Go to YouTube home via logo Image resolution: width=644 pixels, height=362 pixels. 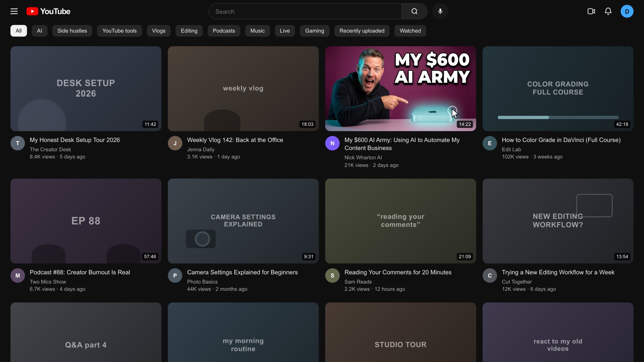click(x=48, y=11)
